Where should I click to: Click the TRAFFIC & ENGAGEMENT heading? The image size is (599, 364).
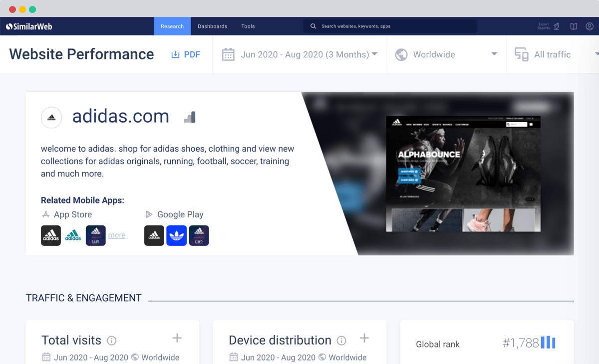pos(84,298)
